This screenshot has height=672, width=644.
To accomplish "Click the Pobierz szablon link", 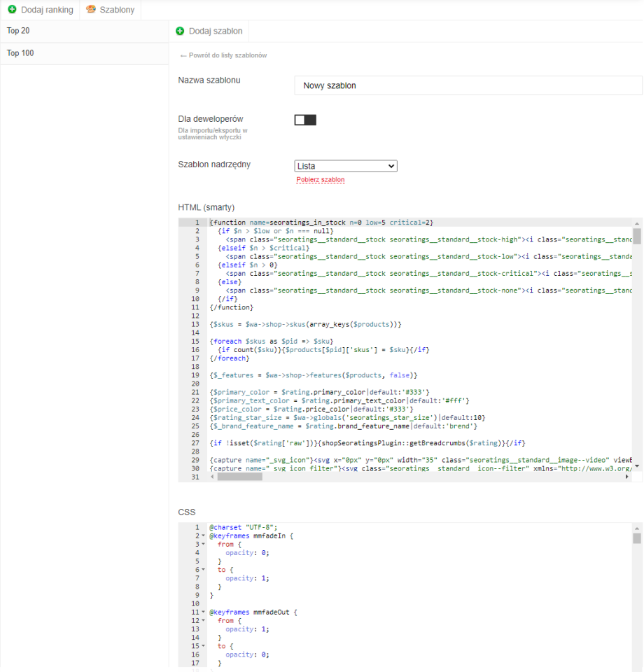I will (x=321, y=180).
